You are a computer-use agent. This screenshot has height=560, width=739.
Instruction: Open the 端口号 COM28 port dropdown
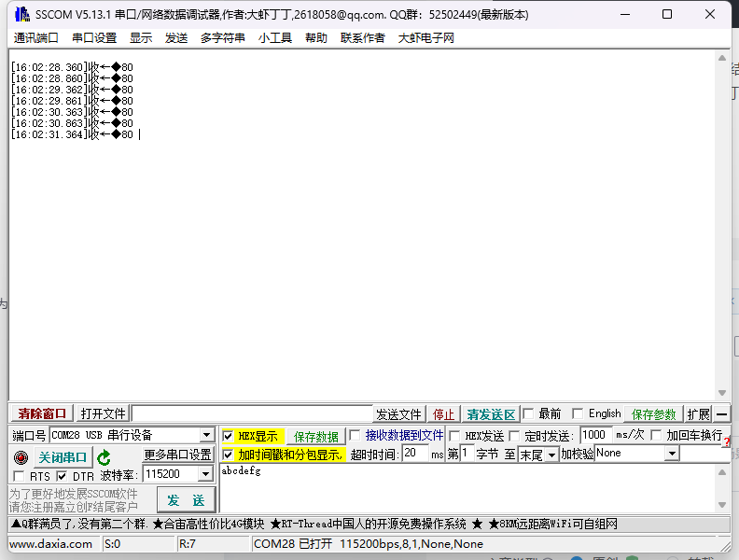[206, 435]
